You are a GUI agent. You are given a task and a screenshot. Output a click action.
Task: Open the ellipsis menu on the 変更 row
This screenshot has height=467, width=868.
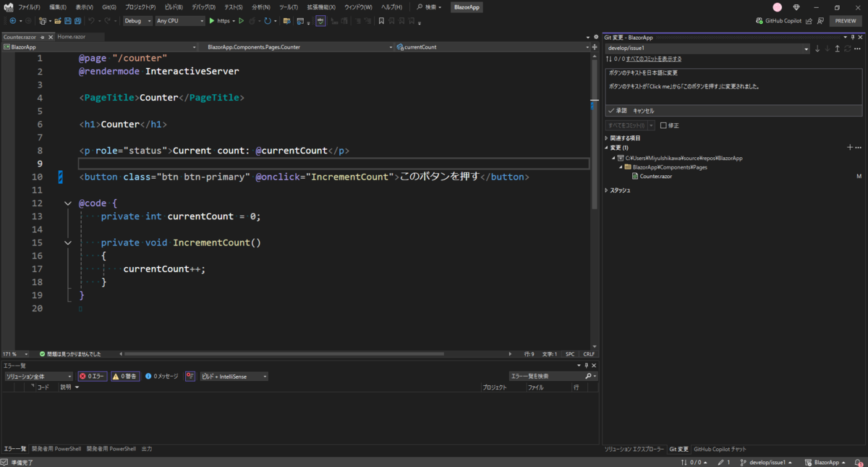pos(858,148)
